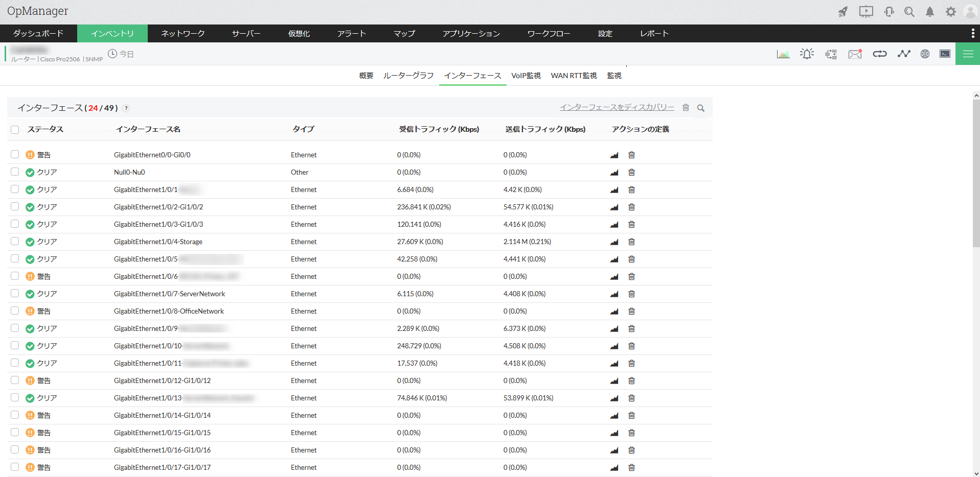Check the GigabitEthernet1/0/4-Storage row checkbox
This screenshot has height=477, width=980.
(x=15, y=241)
